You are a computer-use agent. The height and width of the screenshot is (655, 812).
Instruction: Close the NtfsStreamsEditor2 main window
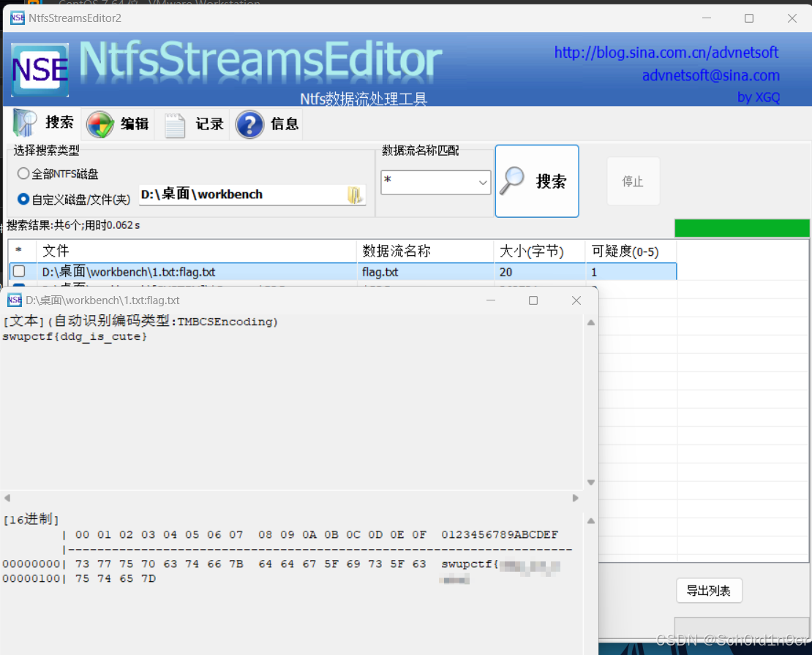pos(792,18)
